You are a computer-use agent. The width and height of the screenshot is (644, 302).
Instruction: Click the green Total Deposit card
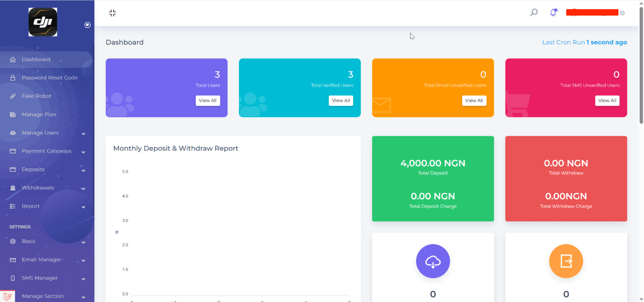(x=433, y=179)
